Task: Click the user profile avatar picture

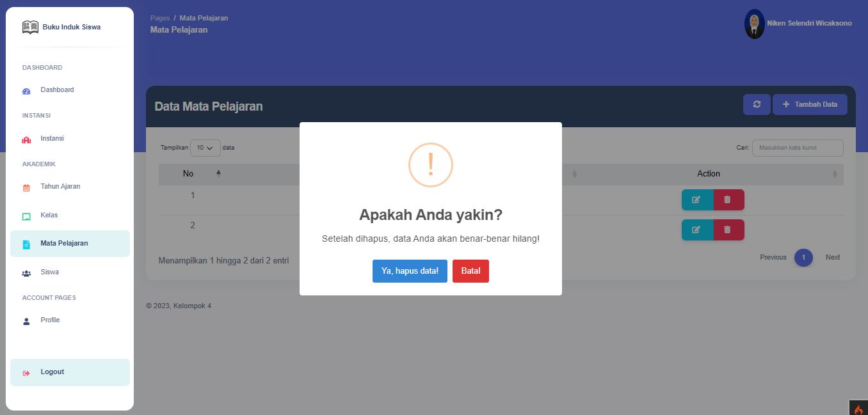Action: [x=754, y=24]
